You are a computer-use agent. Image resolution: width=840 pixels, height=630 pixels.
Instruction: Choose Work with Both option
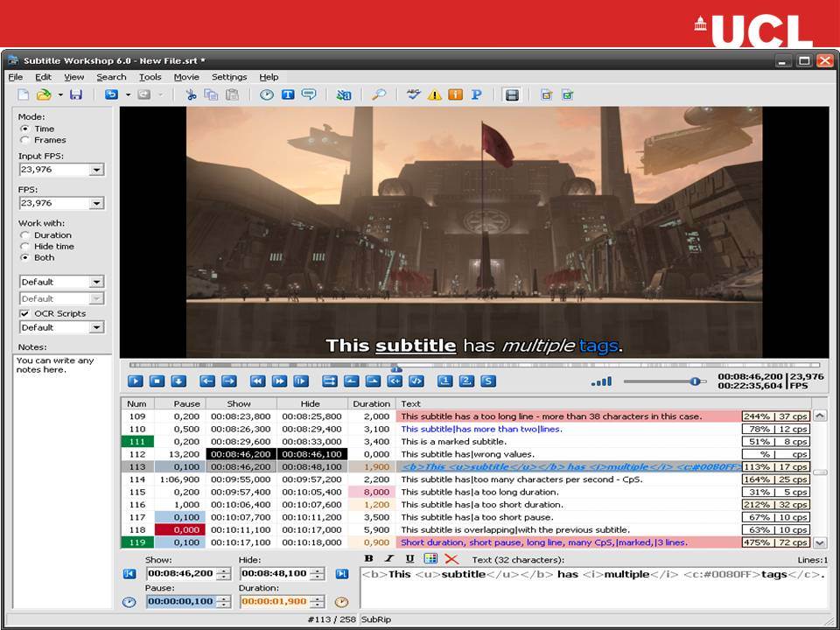pyautogui.click(x=24, y=257)
